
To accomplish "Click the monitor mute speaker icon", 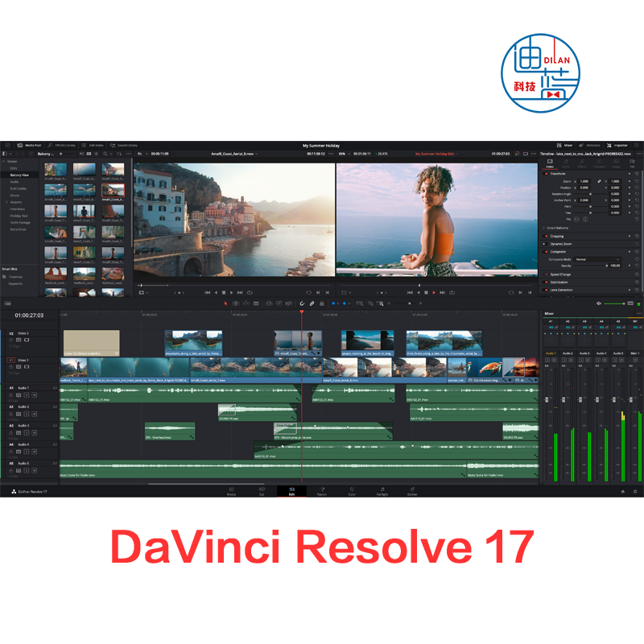I will click(599, 303).
